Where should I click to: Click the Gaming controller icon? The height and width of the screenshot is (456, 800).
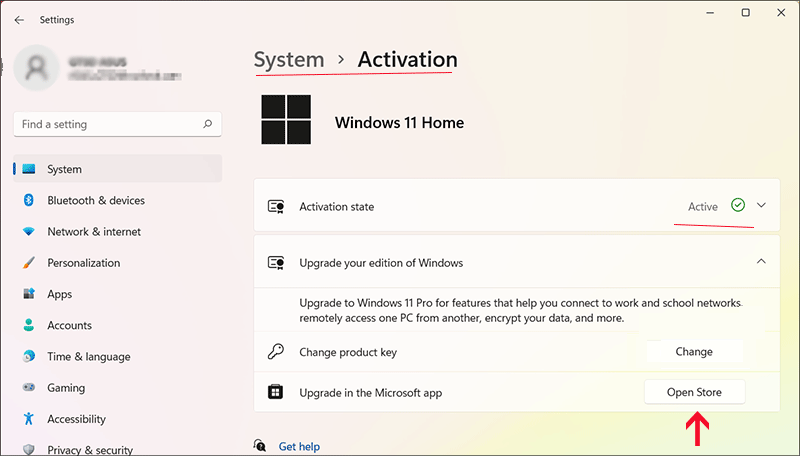pos(29,388)
